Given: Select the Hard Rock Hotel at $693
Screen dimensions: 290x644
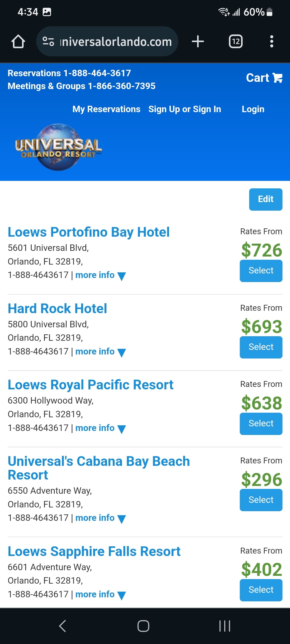Looking at the screenshot, I should click(261, 347).
